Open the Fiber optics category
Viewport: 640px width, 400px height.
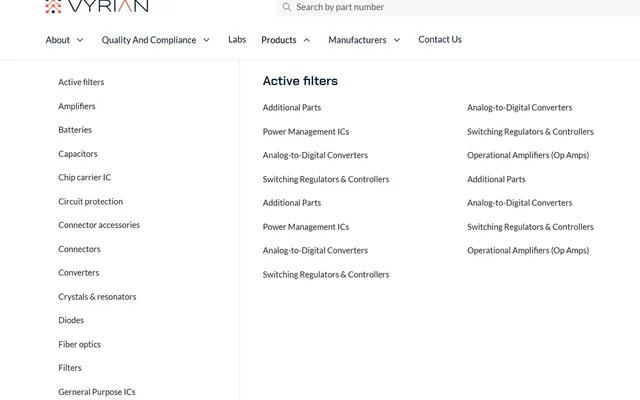point(80,344)
